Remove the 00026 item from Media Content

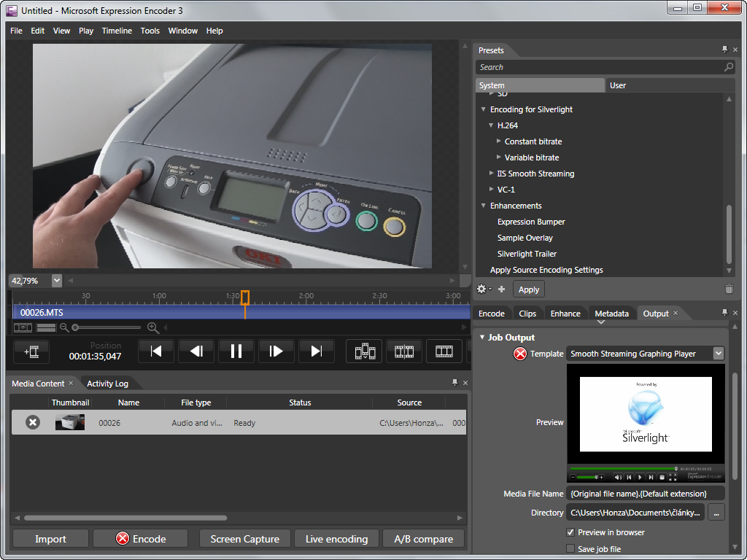32,422
